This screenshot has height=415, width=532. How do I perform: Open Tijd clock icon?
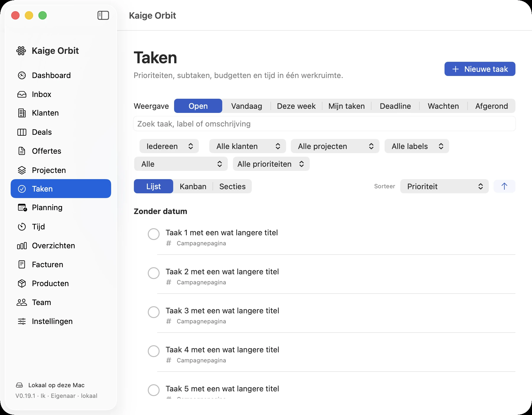tap(22, 227)
